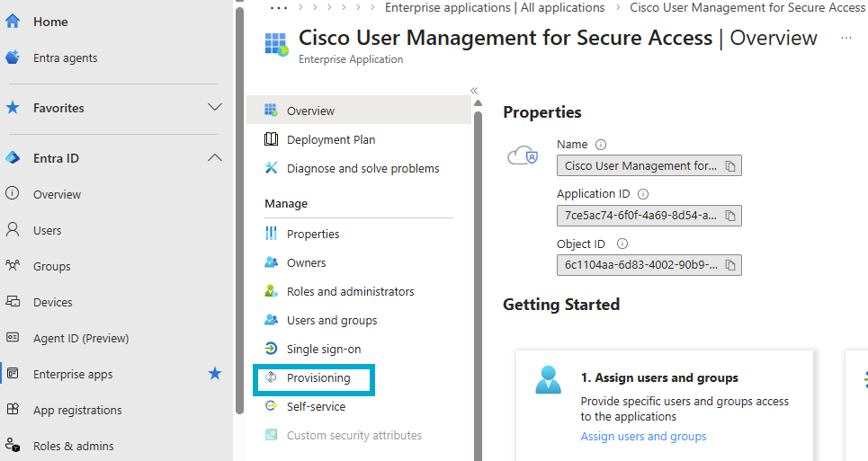The image size is (868, 461).
Task: Open Groups in the sidebar
Action: 52,266
